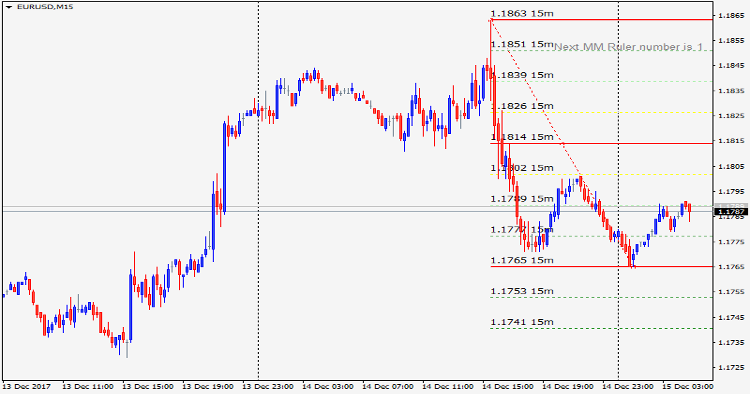Click '14 Dec 23:00' on the time axis
Viewport: 750px width, 394px height.
pos(628,386)
